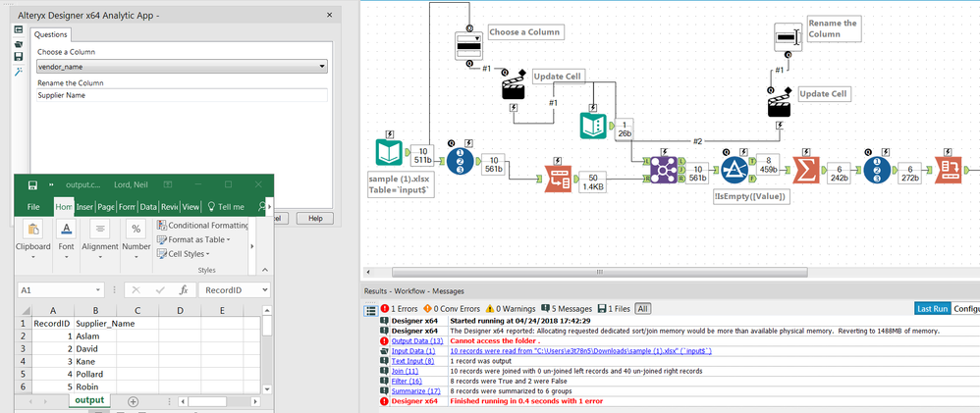Open the Excel Data tab
Viewport: 980px width, 413px height.
coord(148,207)
